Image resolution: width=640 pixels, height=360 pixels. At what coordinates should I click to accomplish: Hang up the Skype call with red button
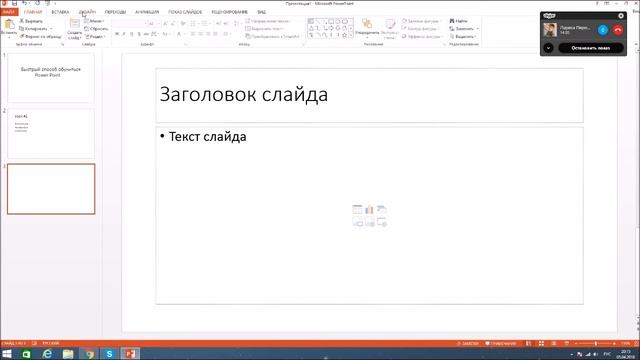[x=618, y=30]
